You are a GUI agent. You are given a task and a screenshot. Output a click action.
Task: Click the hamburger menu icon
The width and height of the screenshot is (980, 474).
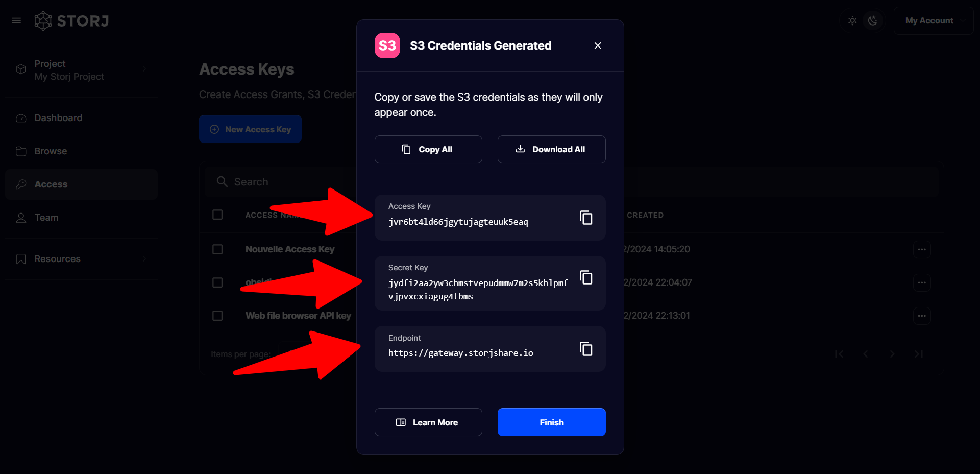[16, 21]
